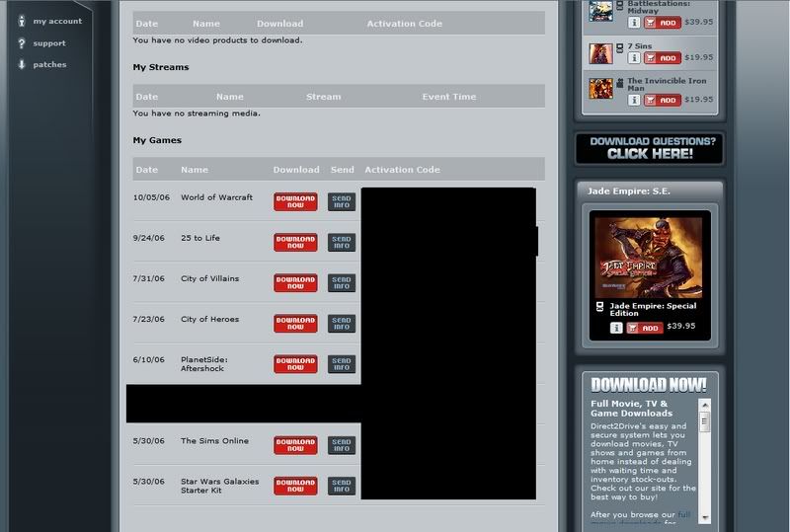
Task: Click scroll up arrow in Download Now panel
Action: pos(705,405)
